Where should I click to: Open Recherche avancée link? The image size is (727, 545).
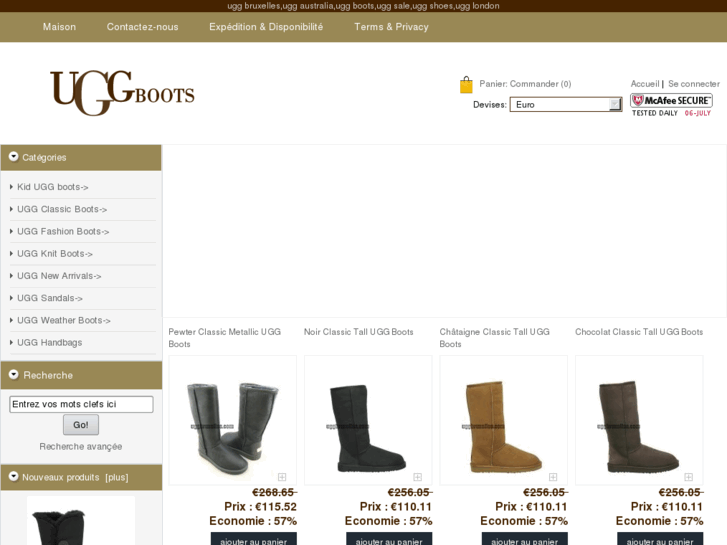click(81, 446)
